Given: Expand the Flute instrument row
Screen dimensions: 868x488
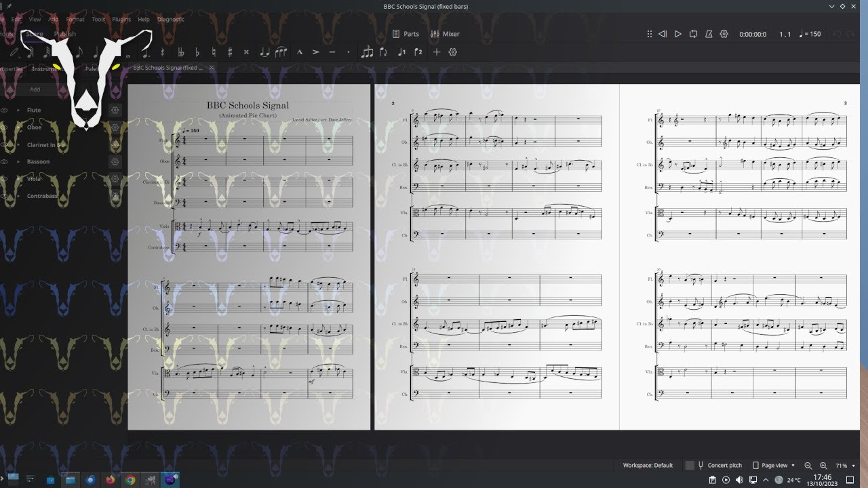Looking at the screenshot, I should (19, 110).
